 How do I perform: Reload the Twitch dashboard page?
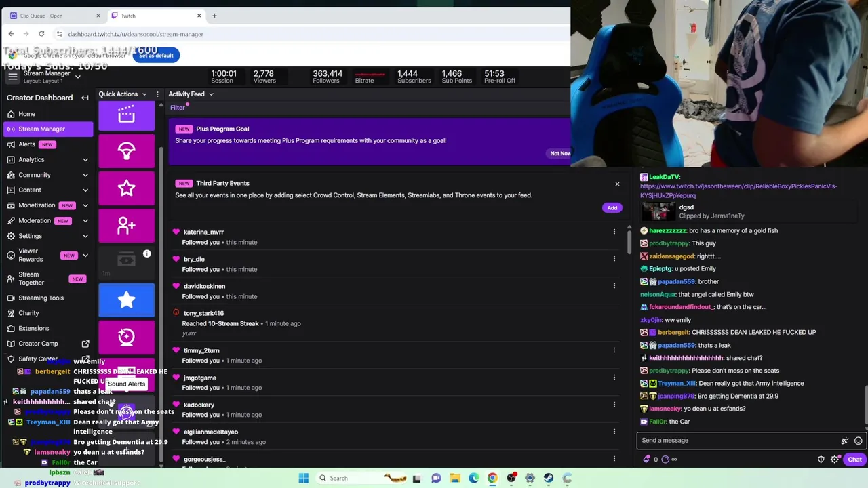coord(41,34)
